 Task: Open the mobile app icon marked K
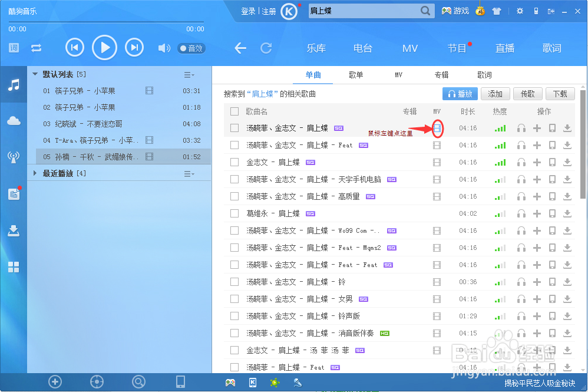253,382
